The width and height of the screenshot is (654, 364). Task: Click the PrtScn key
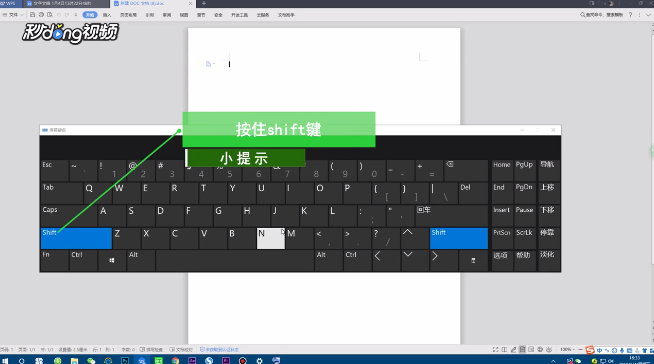coord(502,238)
